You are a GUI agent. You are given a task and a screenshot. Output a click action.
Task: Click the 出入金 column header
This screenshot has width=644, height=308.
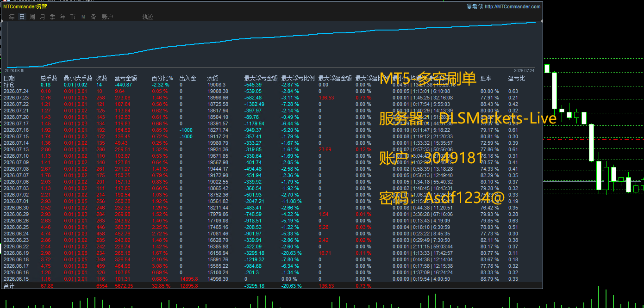[x=188, y=78]
